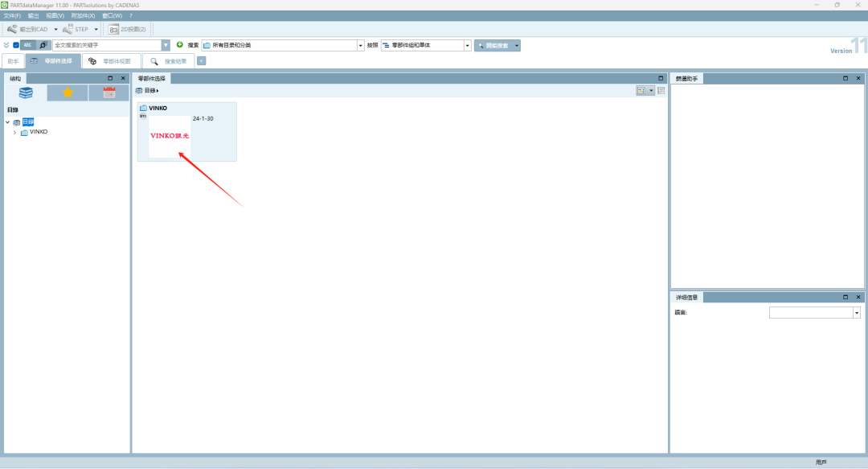Open the keyword search history dropdown
Screen dimensions: 868x469
tap(166, 45)
